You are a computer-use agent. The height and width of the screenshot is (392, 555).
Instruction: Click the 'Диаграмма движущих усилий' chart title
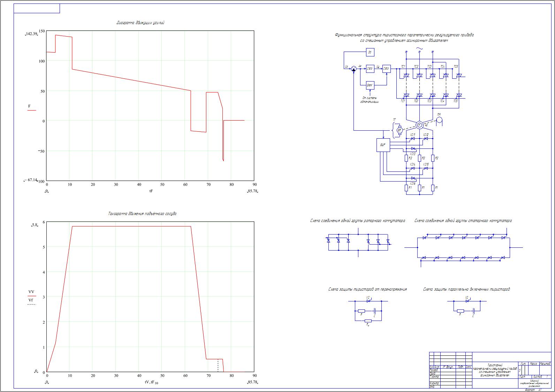pyautogui.click(x=140, y=23)
